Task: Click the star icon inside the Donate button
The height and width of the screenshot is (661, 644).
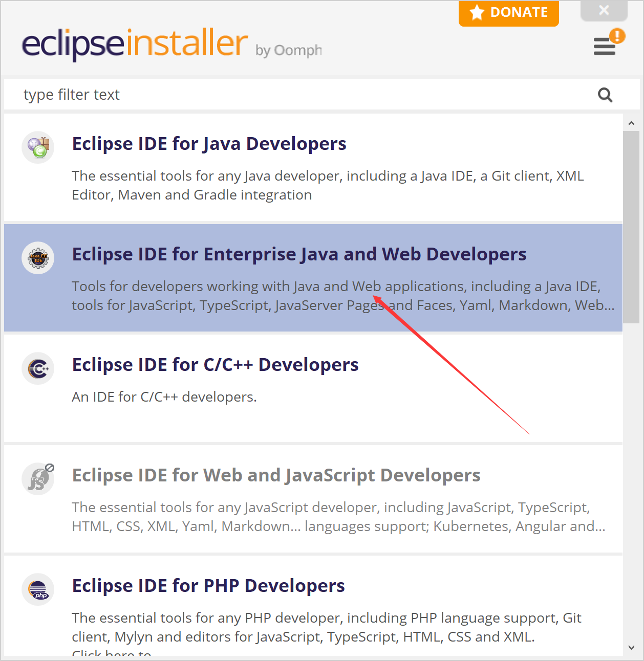Action: click(x=478, y=12)
